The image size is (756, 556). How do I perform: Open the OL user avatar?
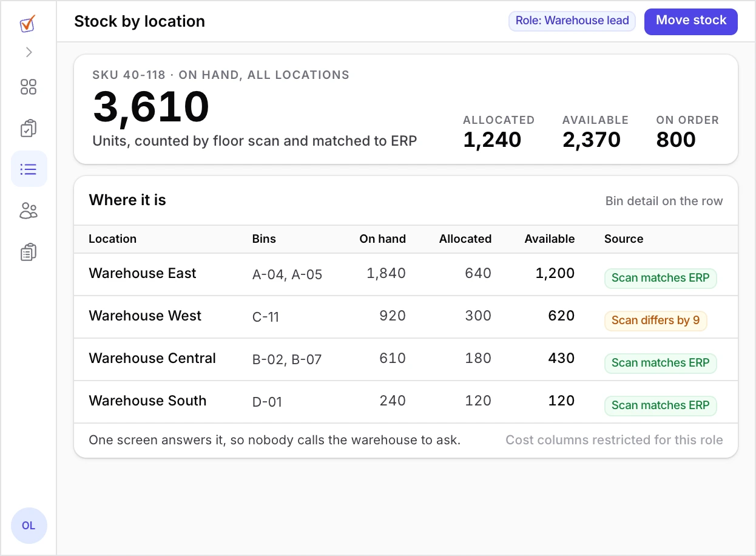(x=29, y=526)
